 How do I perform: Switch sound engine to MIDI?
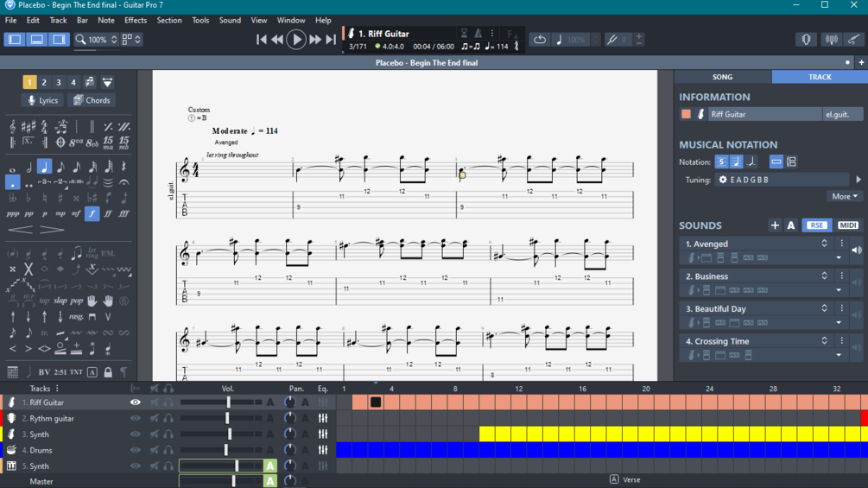tap(847, 225)
